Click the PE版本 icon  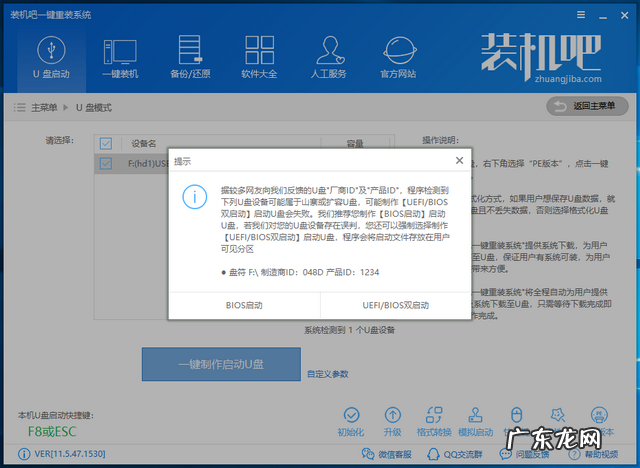(x=599, y=415)
